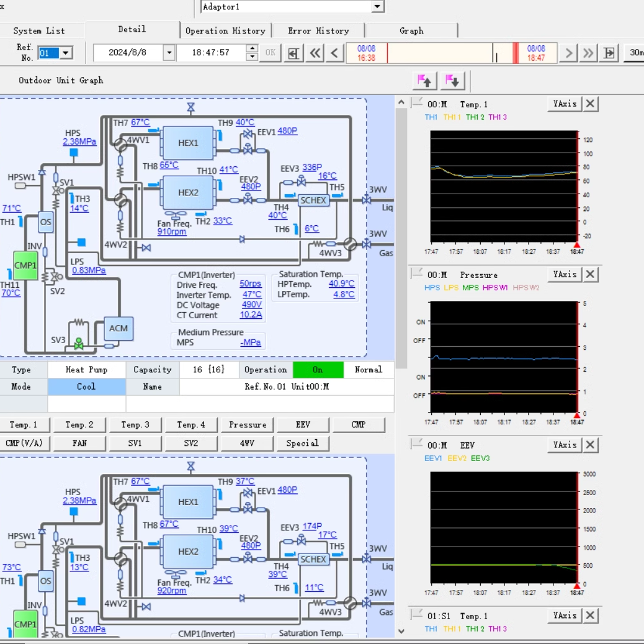Jump to the last record in timeline
The height and width of the screenshot is (644, 644).
click(609, 53)
